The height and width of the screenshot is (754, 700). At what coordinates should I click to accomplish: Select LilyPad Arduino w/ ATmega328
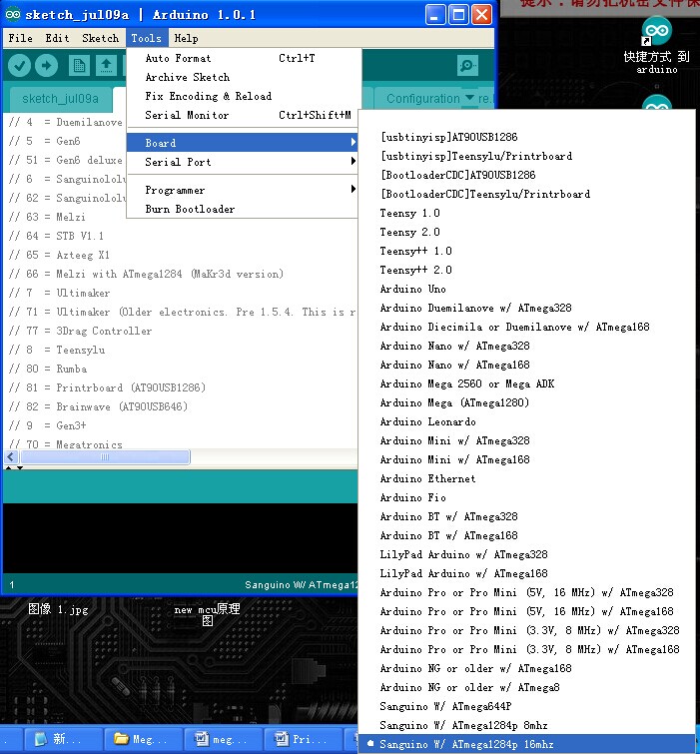coord(527,554)
